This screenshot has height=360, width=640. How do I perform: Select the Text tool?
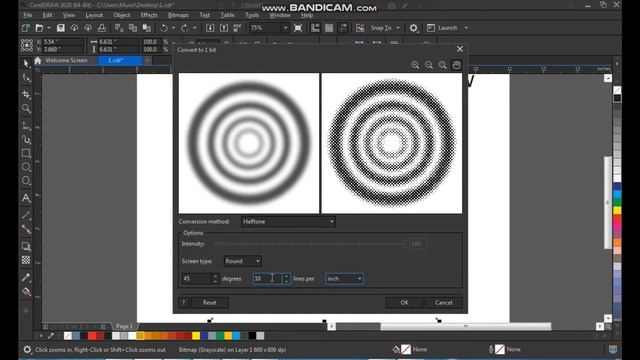tap(26, 198)
